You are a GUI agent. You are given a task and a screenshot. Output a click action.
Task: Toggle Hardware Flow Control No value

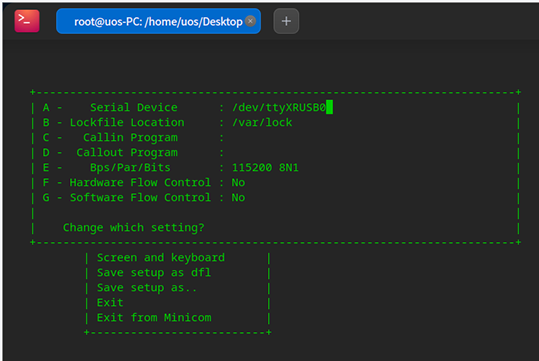(238, 183)
